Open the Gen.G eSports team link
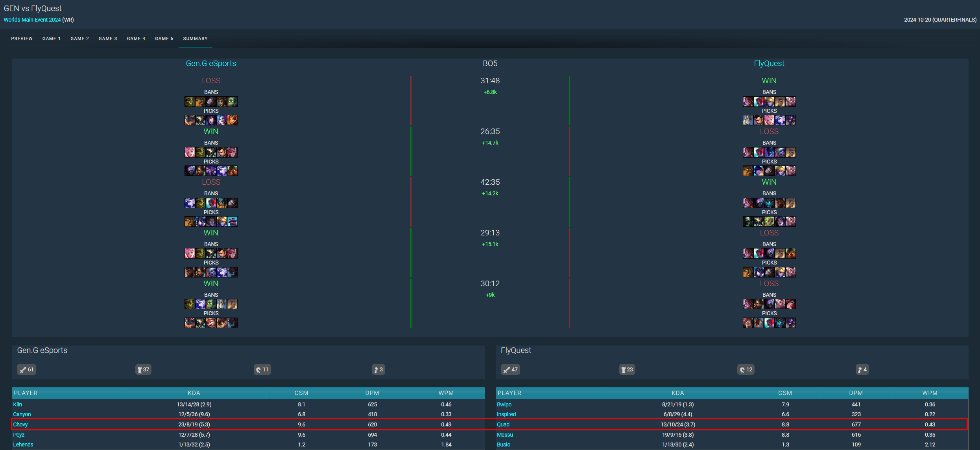The image size is (980, 450). tap(211, 63)
